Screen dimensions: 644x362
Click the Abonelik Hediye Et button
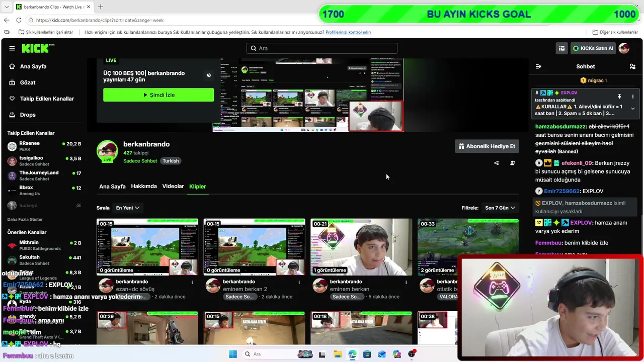pos(487,146)
